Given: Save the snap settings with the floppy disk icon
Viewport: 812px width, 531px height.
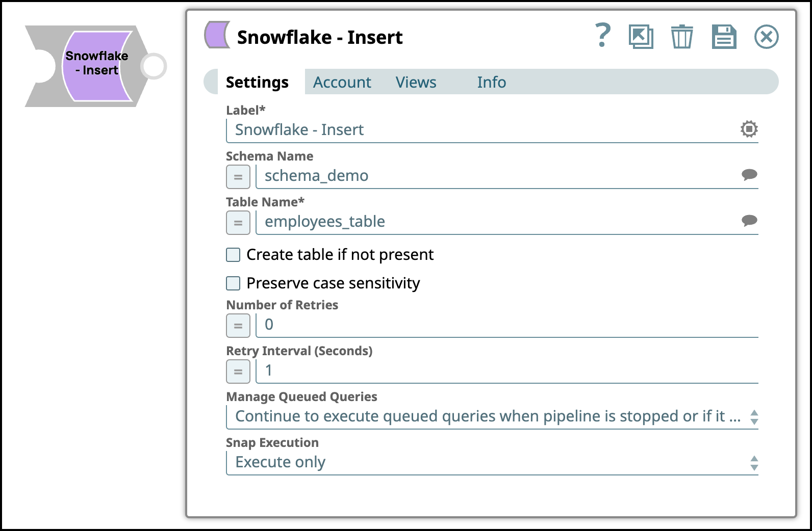Looking at the screenshot, I should 724,36.
